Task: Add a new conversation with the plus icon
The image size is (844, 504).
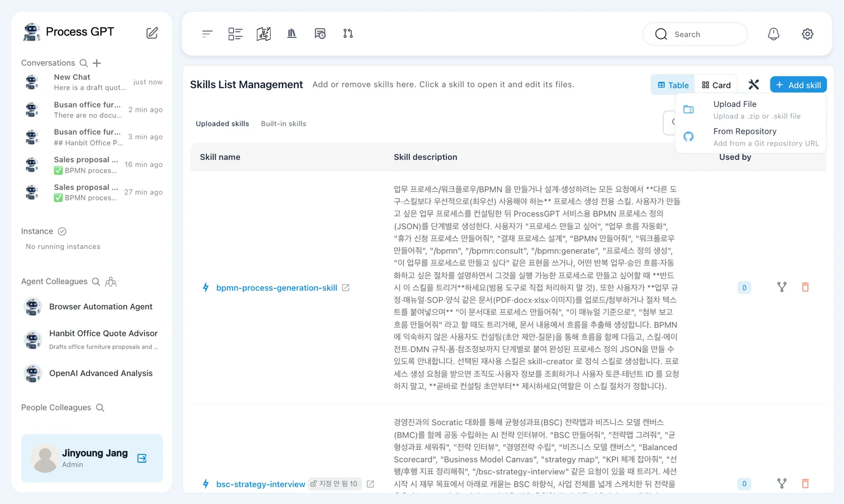Action: (x=97, y=63)
